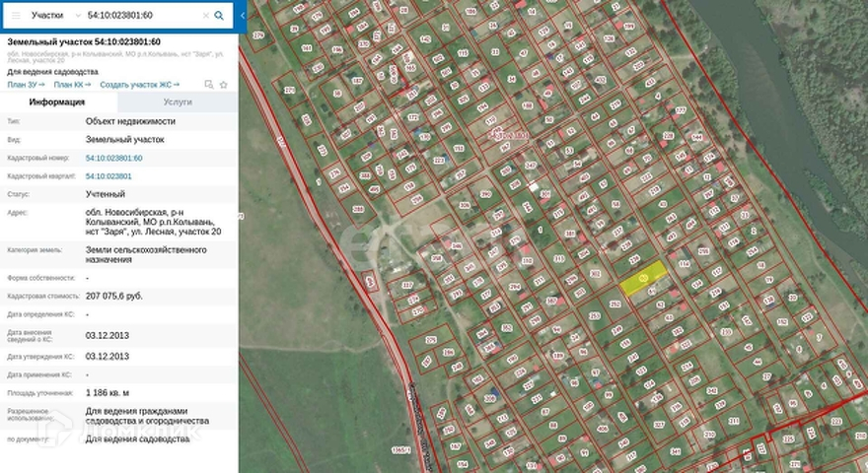
Task: Collapse the side panel with arrow
Action: 243,16
